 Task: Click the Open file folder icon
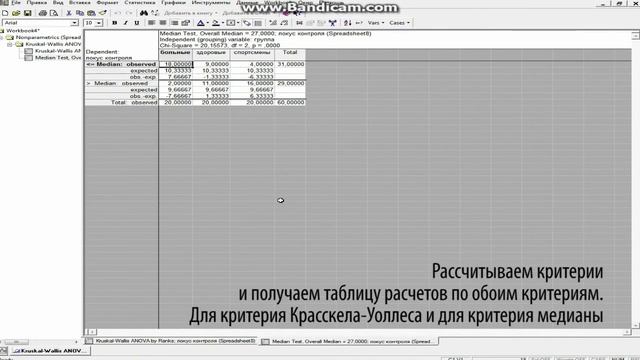coord(16,13)
